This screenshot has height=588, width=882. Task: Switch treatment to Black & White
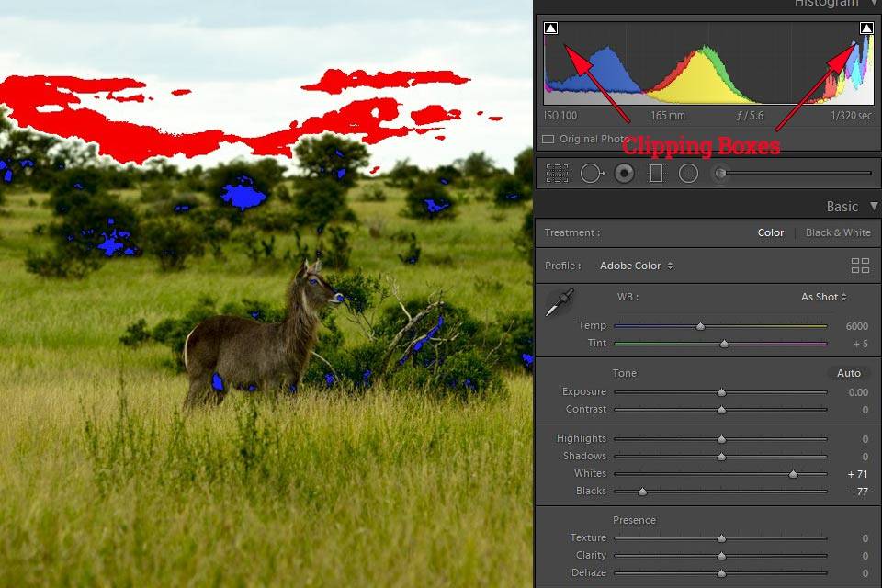click(x=837, y=232)
